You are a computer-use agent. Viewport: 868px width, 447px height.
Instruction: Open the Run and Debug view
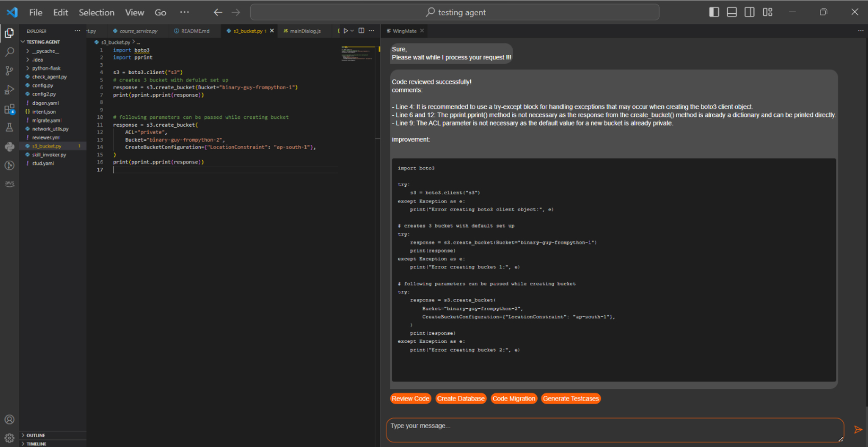coord(9,90)
